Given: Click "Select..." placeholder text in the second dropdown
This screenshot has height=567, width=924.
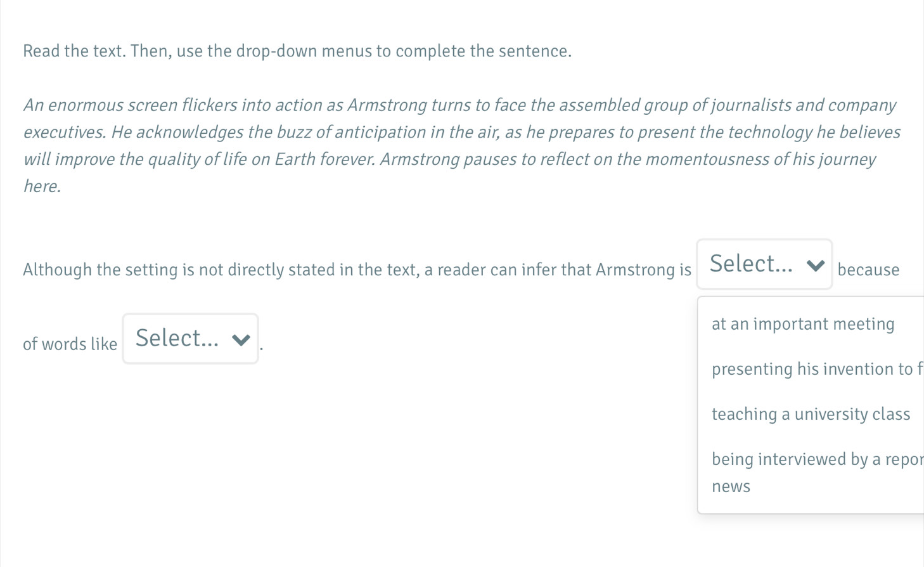Looking at the screenshot, I should click(x=177, y=338).
